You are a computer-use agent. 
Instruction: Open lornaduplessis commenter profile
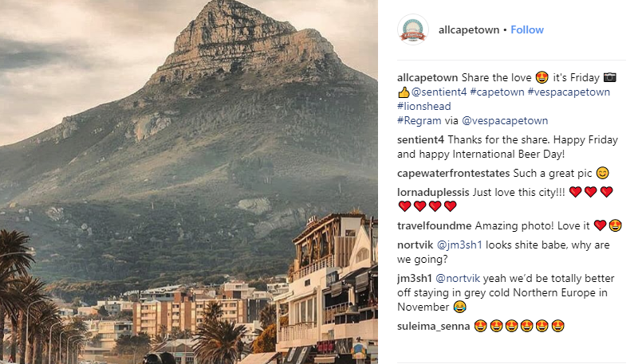click(x=433, y=193)
